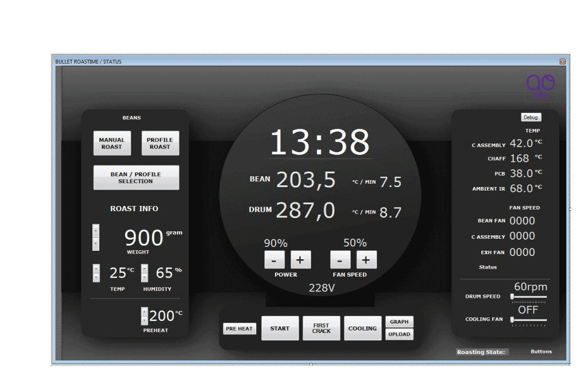Select MANUAL ROAST mode

click(111, 143)
